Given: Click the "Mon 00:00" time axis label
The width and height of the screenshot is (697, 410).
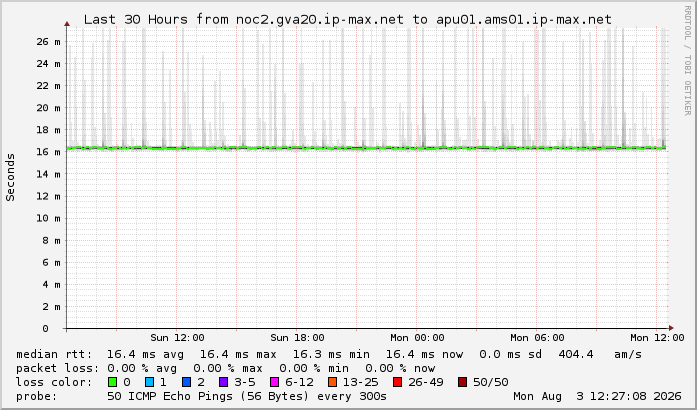Looking at the screenshot, I should pyautogui.click(x=417, y=338).
